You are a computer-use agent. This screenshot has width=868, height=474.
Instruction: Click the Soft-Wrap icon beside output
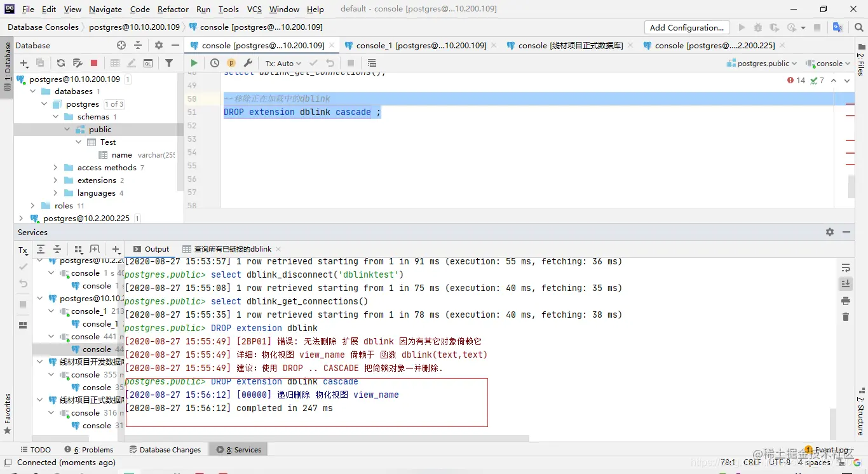click(x=845, y=267)
